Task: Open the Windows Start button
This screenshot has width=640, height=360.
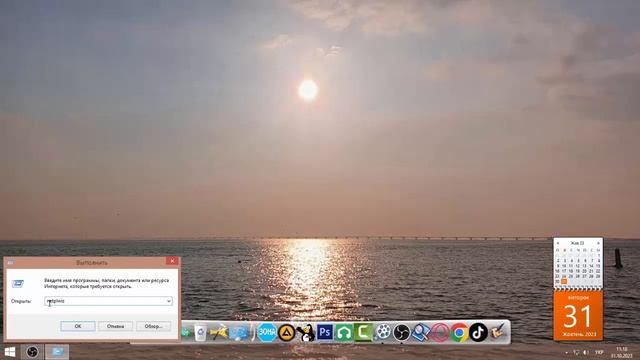Action: [x=10, y=352]
